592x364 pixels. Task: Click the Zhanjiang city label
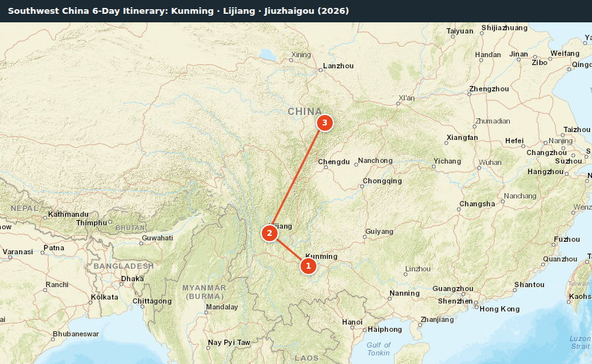[x=437, y=319]
